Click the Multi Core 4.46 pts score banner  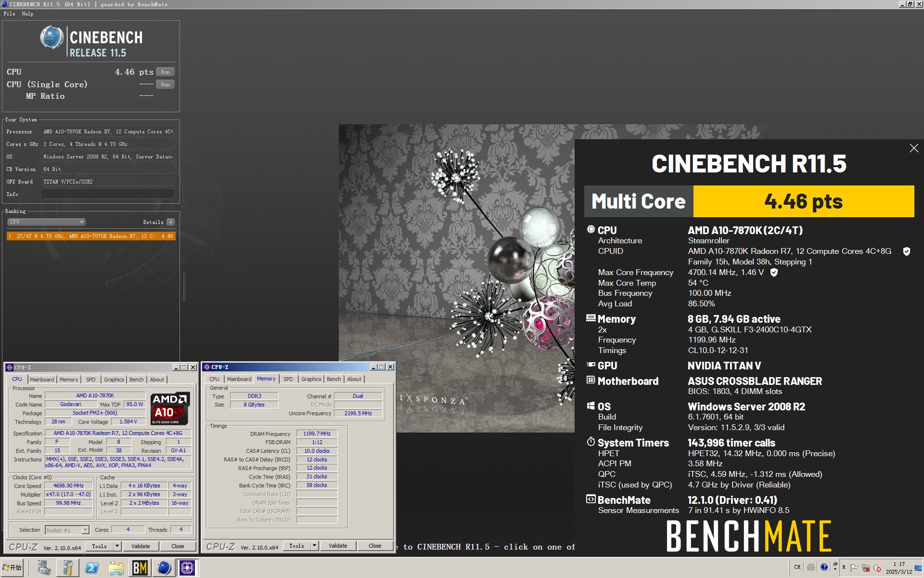749,201
